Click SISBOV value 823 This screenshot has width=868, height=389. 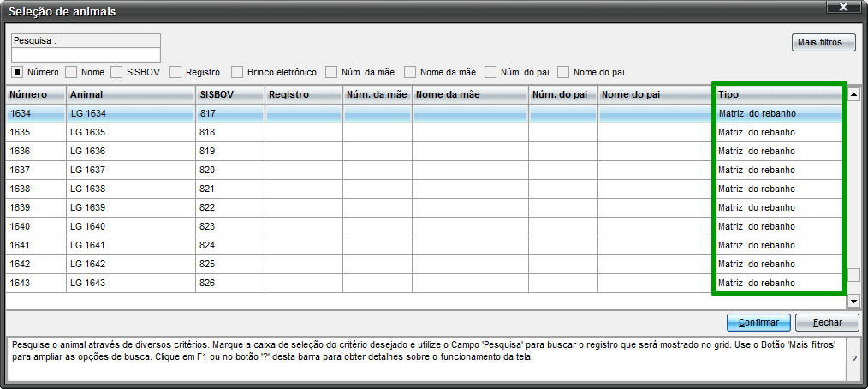click(x=230, y=227)
